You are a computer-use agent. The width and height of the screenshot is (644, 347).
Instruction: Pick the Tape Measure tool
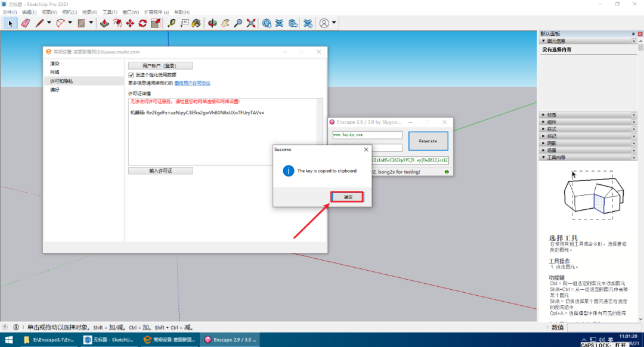(172, 23)
